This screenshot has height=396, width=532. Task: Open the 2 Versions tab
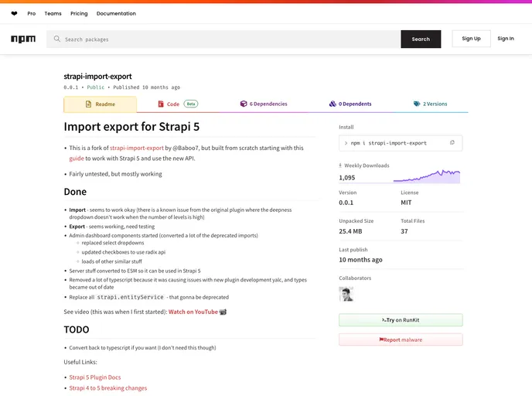coord(430,104)
